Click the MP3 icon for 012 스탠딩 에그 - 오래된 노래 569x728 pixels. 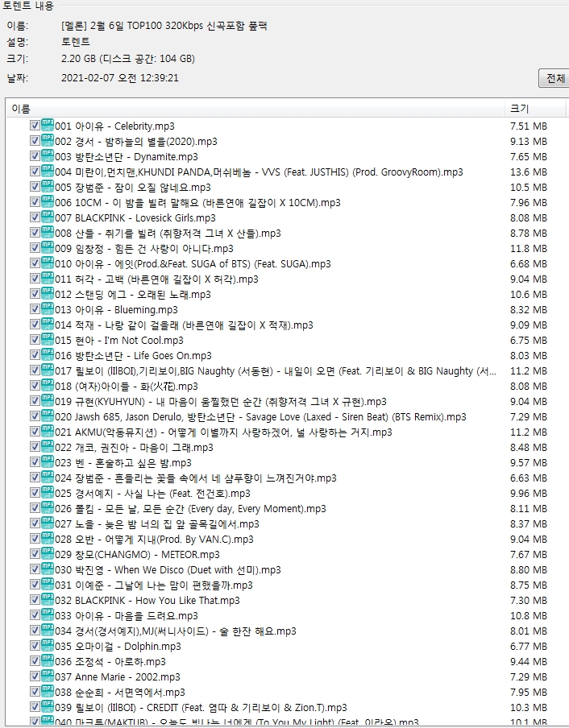point(48,293)
